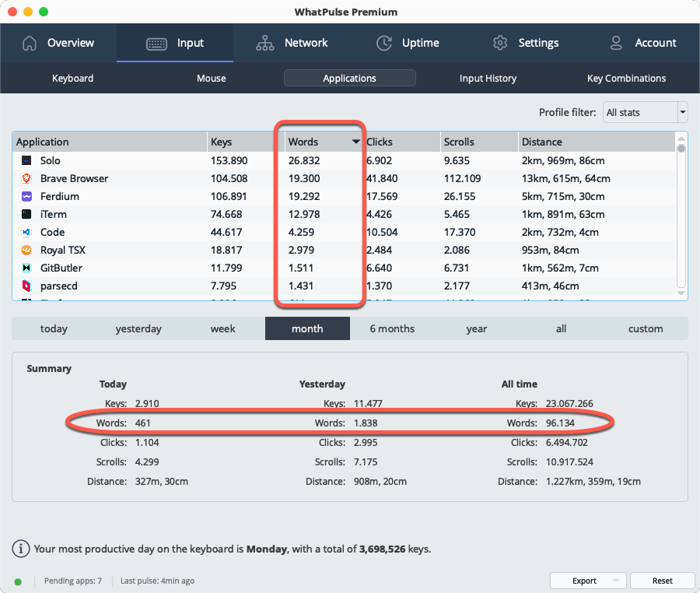
Task: Click Last pulse: 4min ago status
Action: coord(157,581)
